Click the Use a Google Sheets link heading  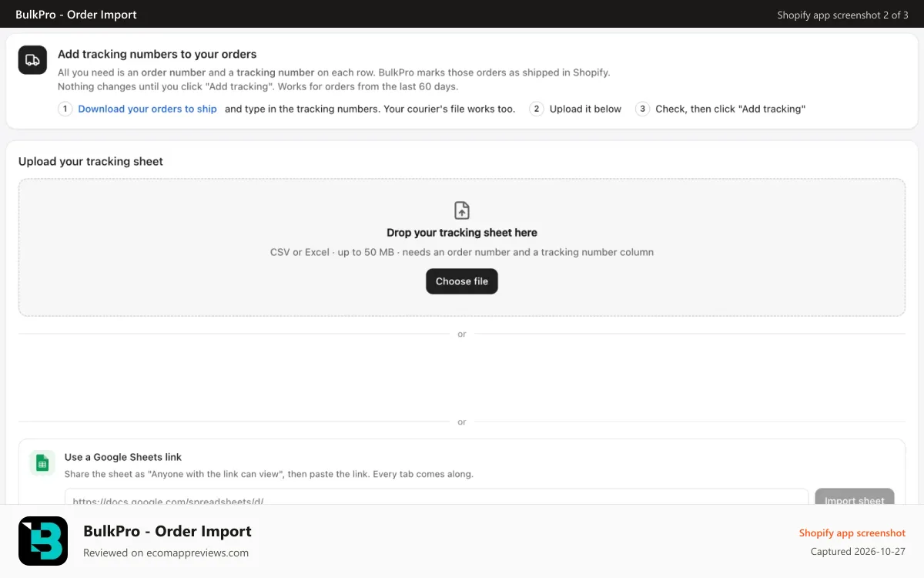tap(123, 457)
